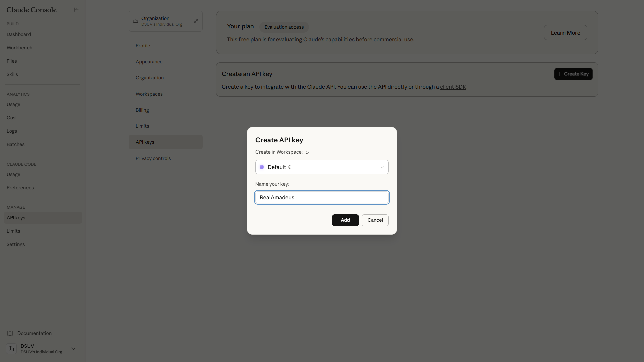Image resolution: width=644 pixels, height=362 pixels.
Task: Click the workspace dropdown chevron arrow
Action: (382, 167)
